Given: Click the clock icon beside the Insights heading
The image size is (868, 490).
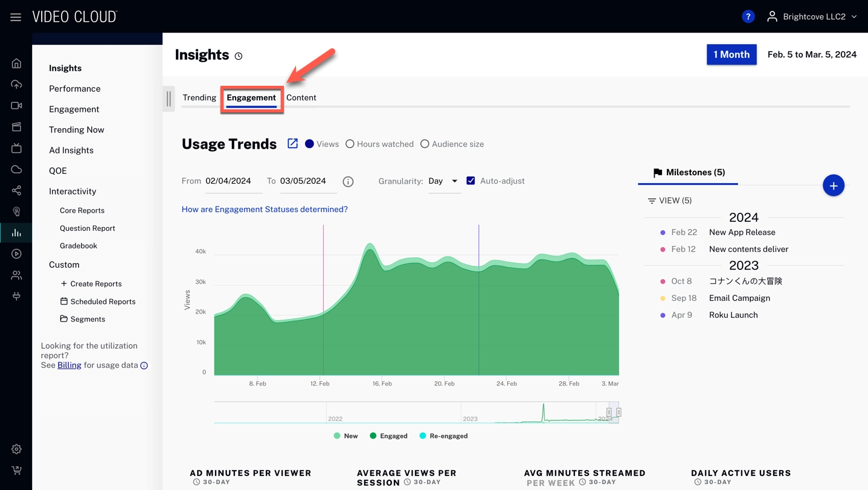Looking at the screenshot, I should pos(238,56).
